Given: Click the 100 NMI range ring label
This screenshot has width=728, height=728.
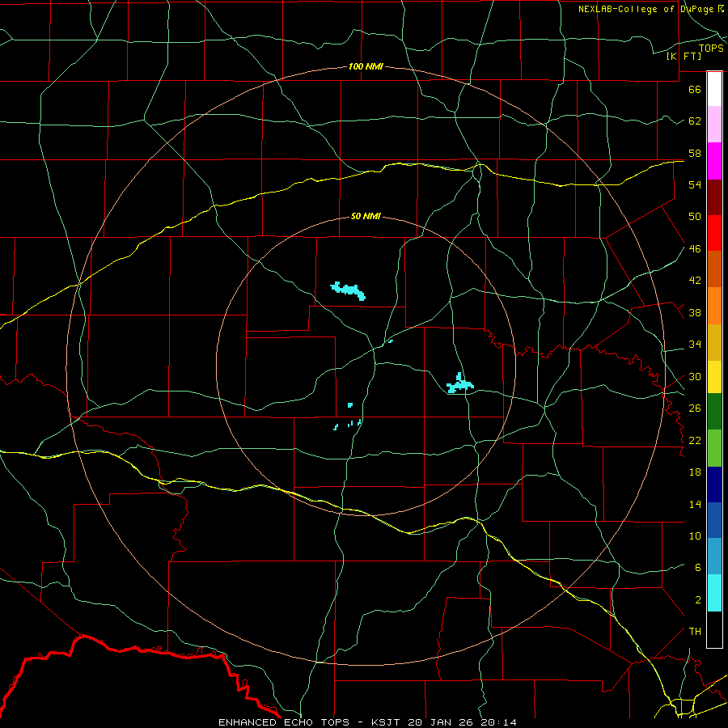Looking at the screenshot, I should point(366,67).
